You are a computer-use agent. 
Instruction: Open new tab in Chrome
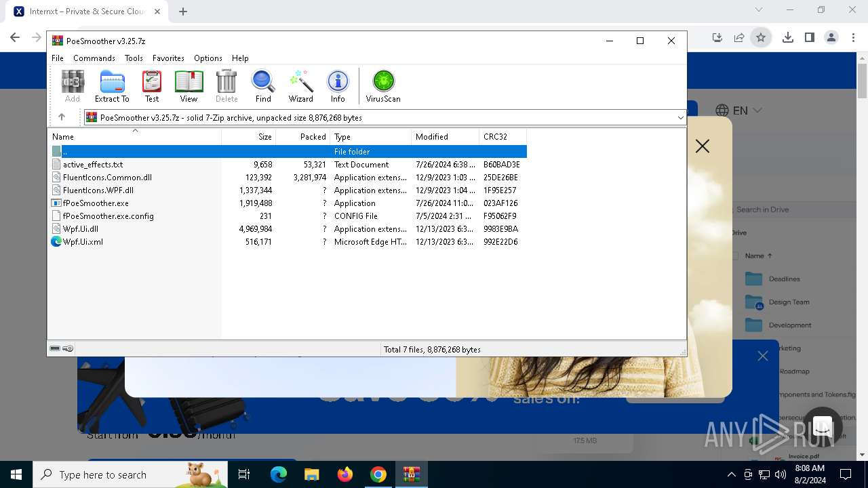(183, 12)
